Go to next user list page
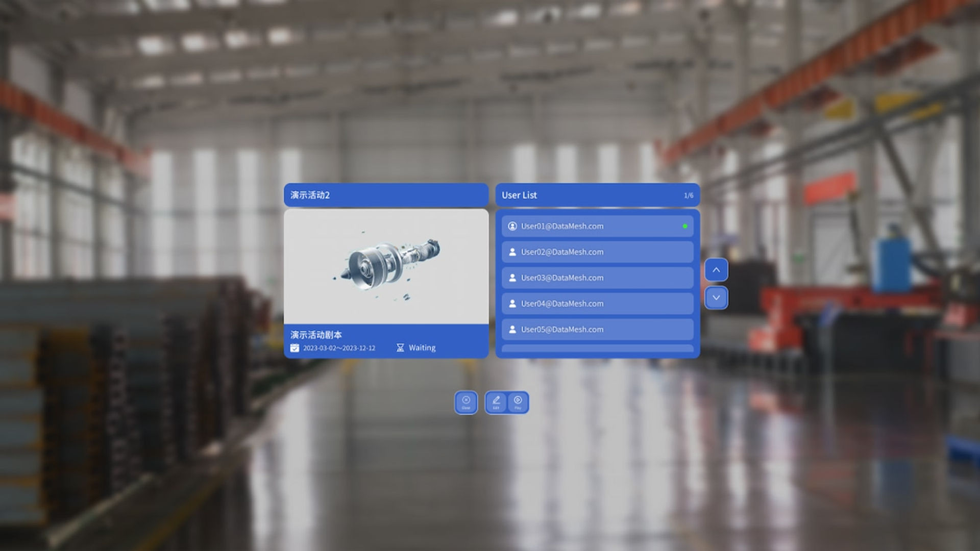 coord(716,298)
